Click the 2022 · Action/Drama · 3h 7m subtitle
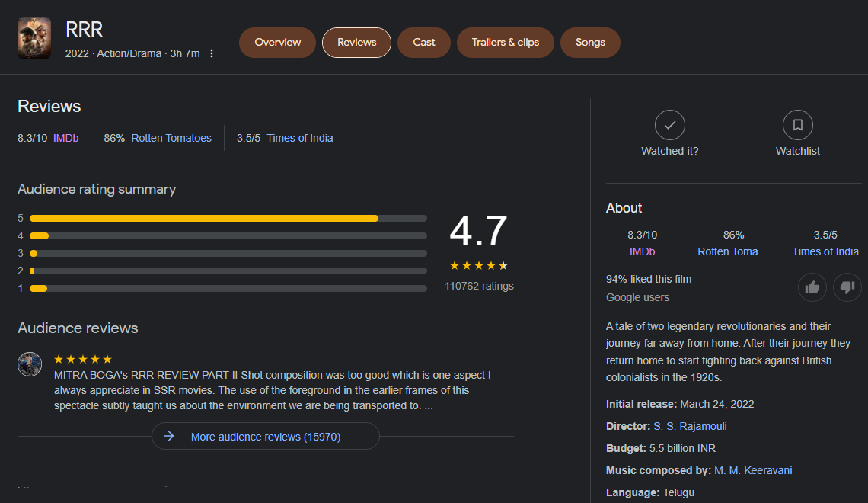The width and height of the screenshot is (868, 503). (x=132, y=54)
